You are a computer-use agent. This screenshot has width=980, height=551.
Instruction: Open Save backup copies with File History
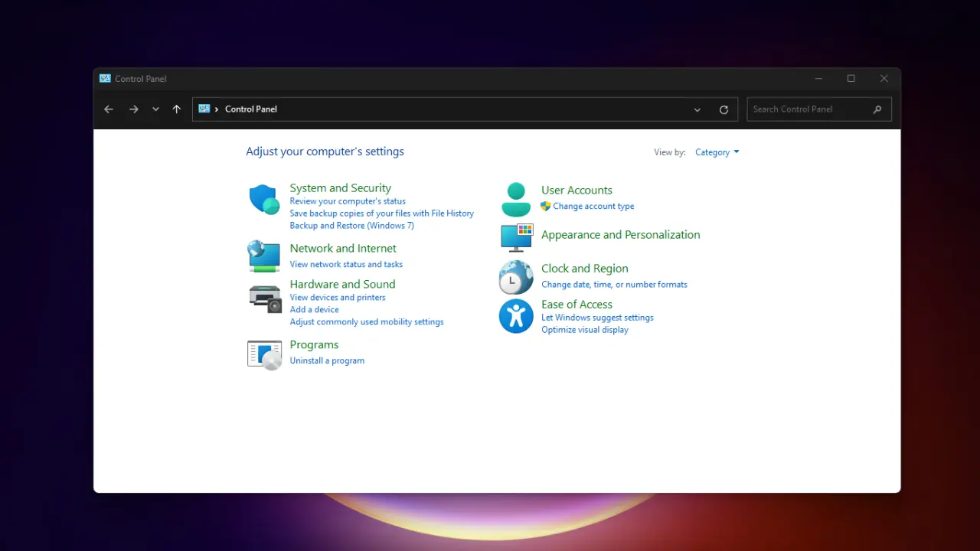click(381, 214)
